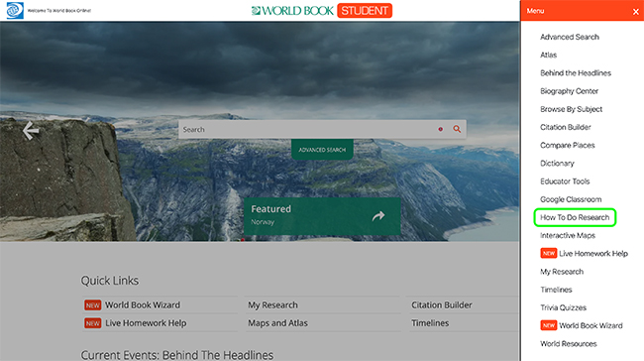Close the Menu panel with X

pyautogui.click(x=636, y=12)
